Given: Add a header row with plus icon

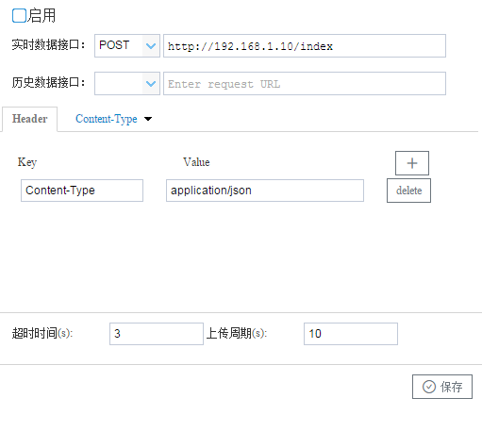Looking at the screenshot, I should (x=412, y=163).
